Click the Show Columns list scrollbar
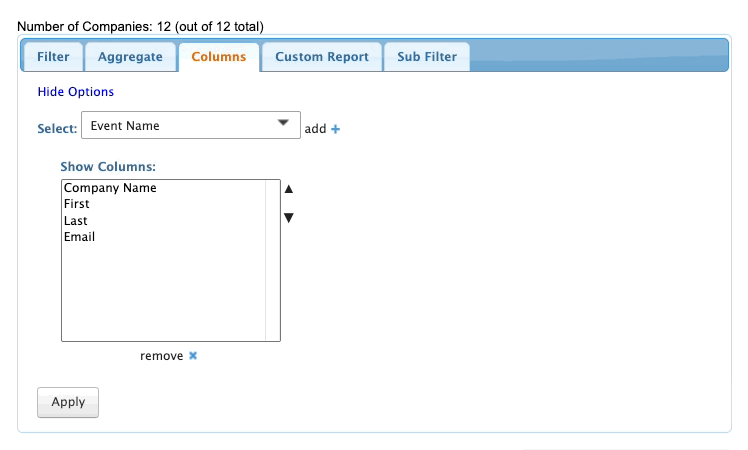The height and width of the screenshot is (450, 748). [x=272, y=260]
